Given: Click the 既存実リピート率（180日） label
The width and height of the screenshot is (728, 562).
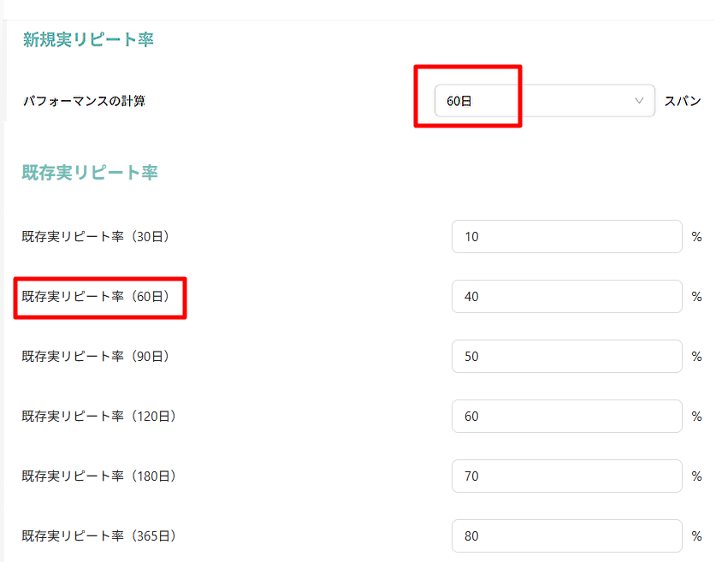Looking at the screenshot, I should [x=99, y=476].
